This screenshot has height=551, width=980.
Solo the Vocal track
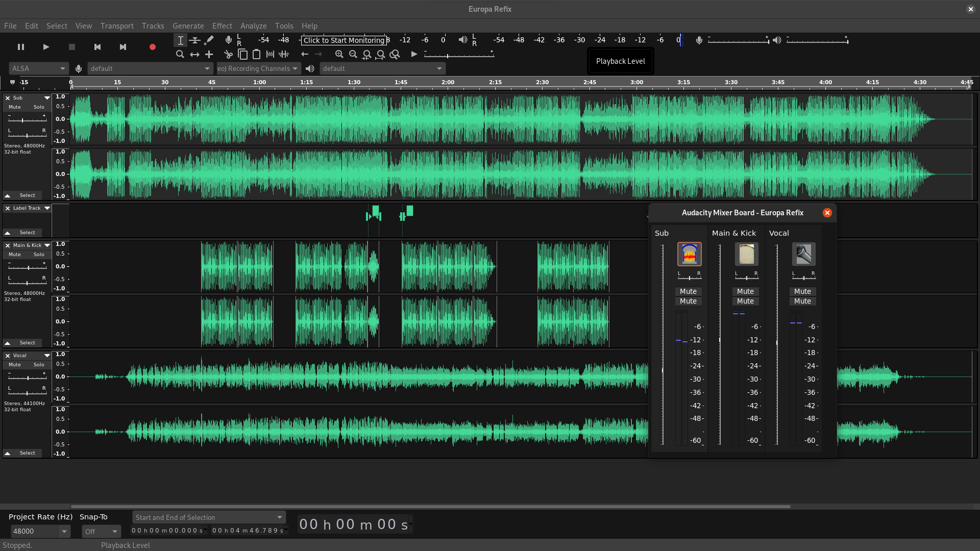tap(38, 364)
